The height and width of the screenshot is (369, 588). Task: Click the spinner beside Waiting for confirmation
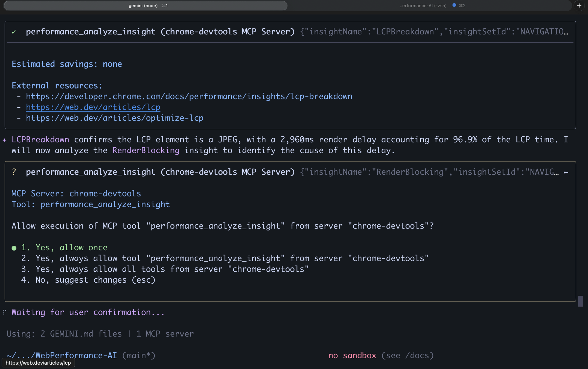point(4,312)
